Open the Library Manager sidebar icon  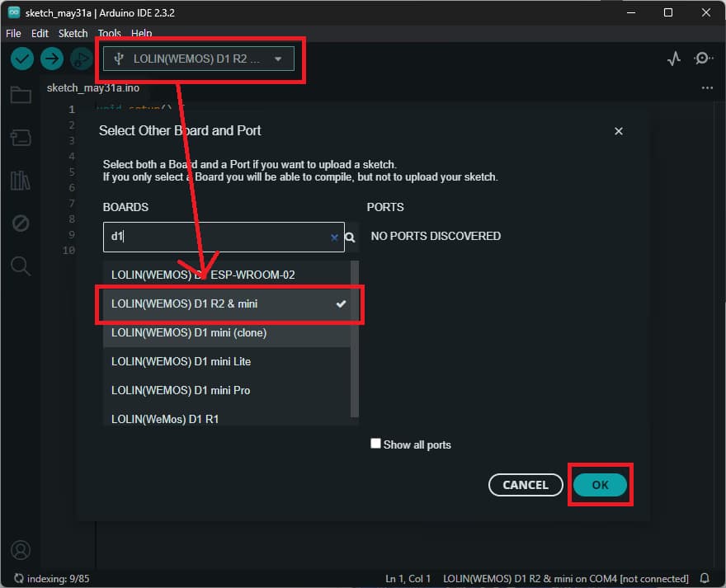coord(21,181)
